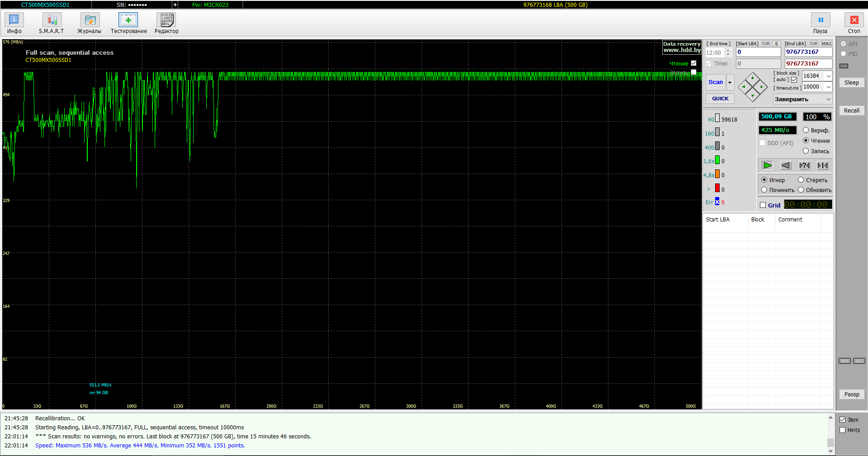Click the orange 4,8s block color swatch
Screen dimensions: 868x456
point(717,174)
